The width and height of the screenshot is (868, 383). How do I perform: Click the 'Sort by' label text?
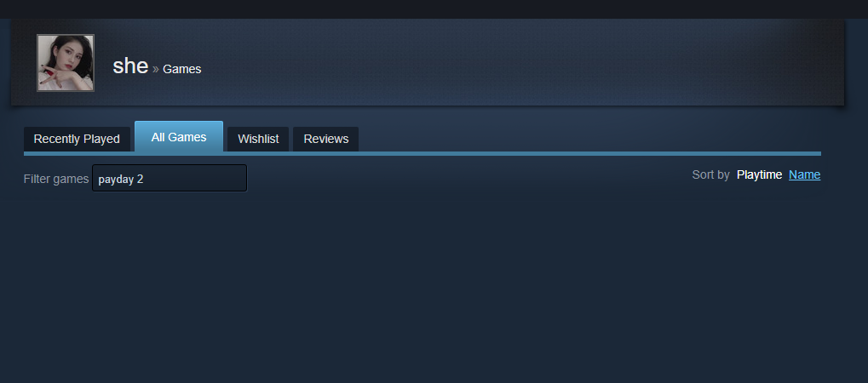[x=710, y=174]
